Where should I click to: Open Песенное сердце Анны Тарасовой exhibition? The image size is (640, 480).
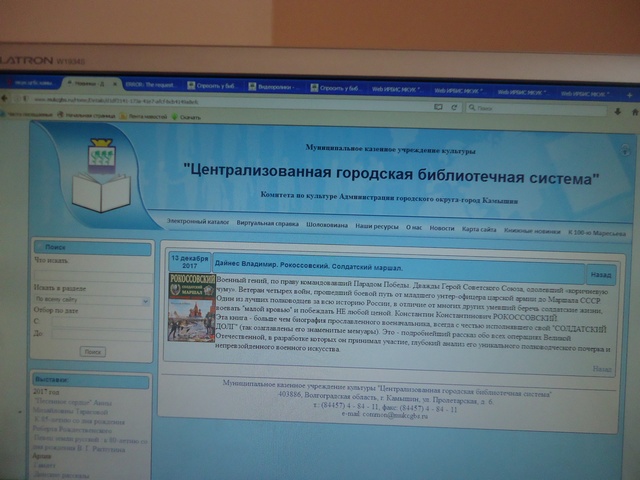(73, 407)
